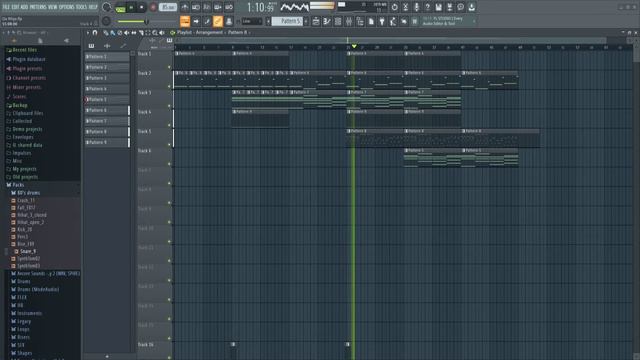Viewport: 640px width, 360px height.
Task: Open the PATTERNS menu
Action: point(38,7)
